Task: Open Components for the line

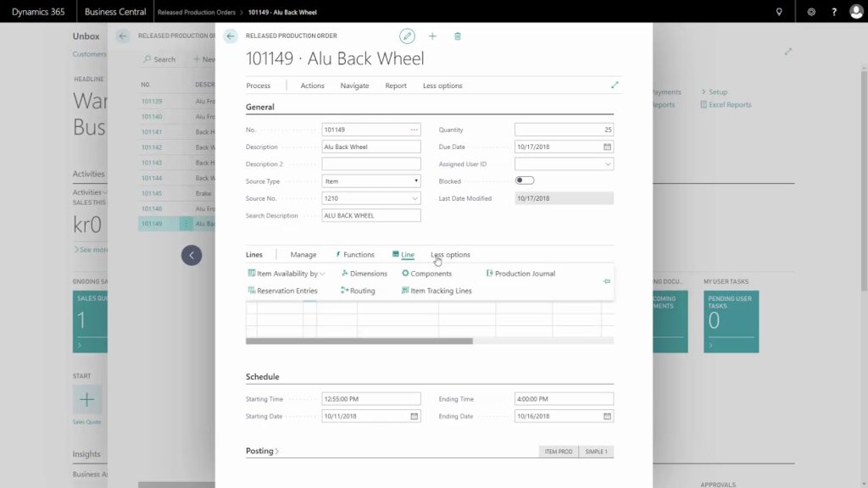Action: pyautogui.click(x=426, y=274)
